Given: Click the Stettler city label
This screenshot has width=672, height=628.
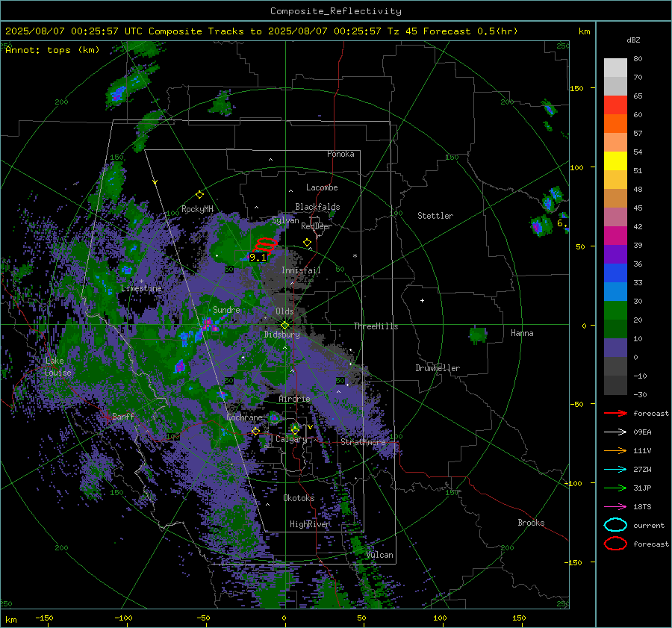Looking at the screenshot, I should (x=435, y=216).
